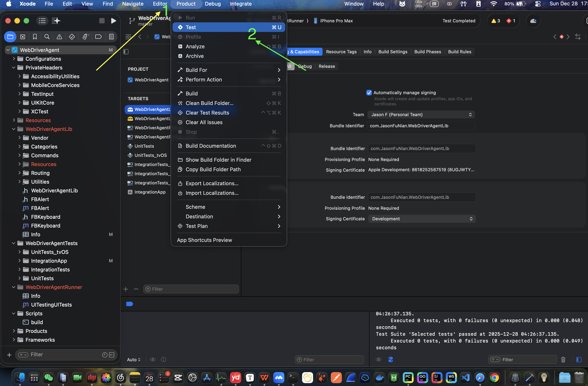Expand the Configurations folder in navigator
The width and height of the screenshot is (588, 386).
(x=14, y=59)
